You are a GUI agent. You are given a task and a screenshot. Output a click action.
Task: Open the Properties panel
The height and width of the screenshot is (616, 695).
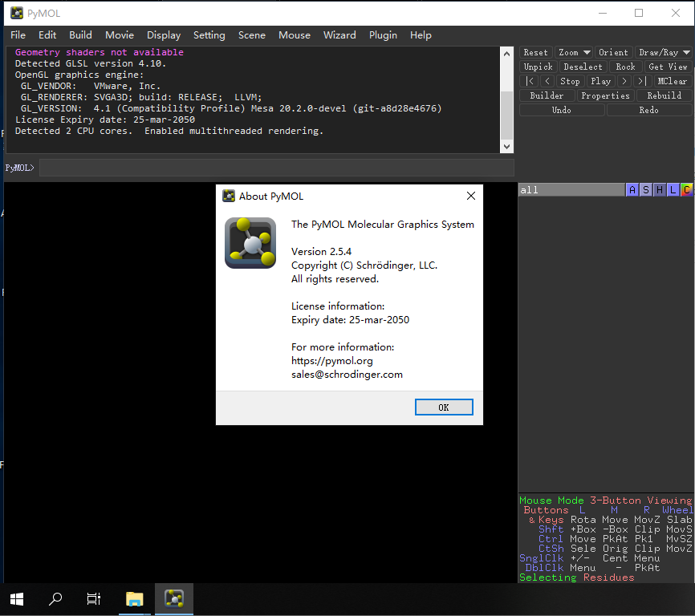point(605,95)
